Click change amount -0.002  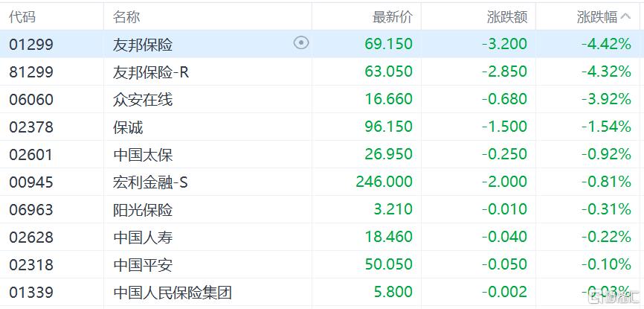tap(504, 292)
